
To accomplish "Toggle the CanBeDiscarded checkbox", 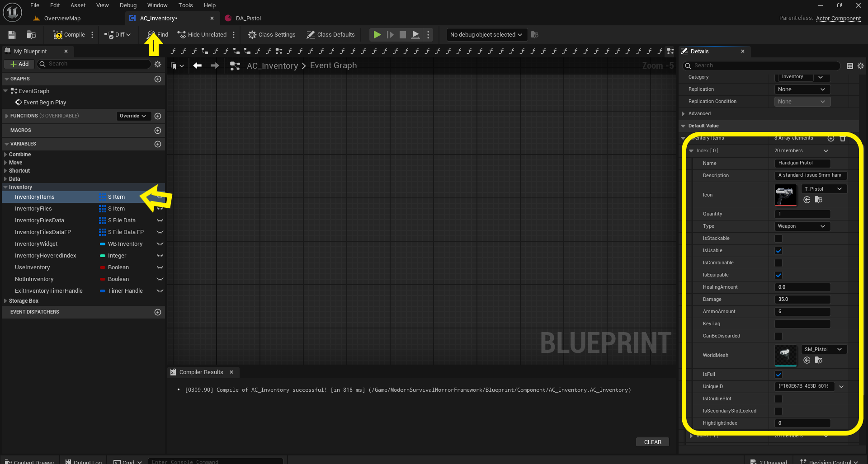I will click(778, 336).
